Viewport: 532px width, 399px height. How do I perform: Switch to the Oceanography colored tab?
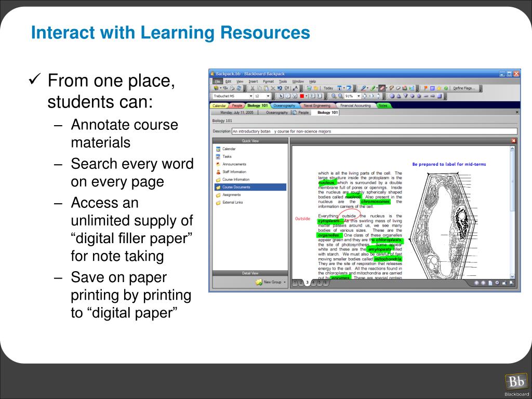pos(284,105)
